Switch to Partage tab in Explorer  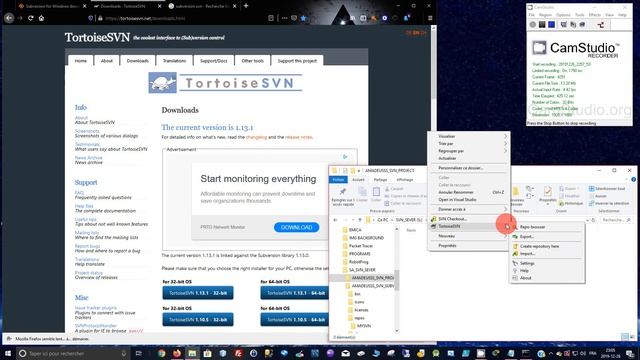point(380,180)
